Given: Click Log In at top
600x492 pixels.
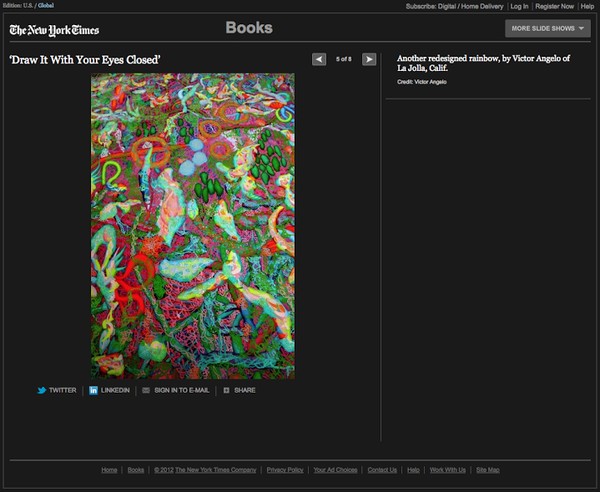Looking at the screenshot, I should [x=519, y=6].
